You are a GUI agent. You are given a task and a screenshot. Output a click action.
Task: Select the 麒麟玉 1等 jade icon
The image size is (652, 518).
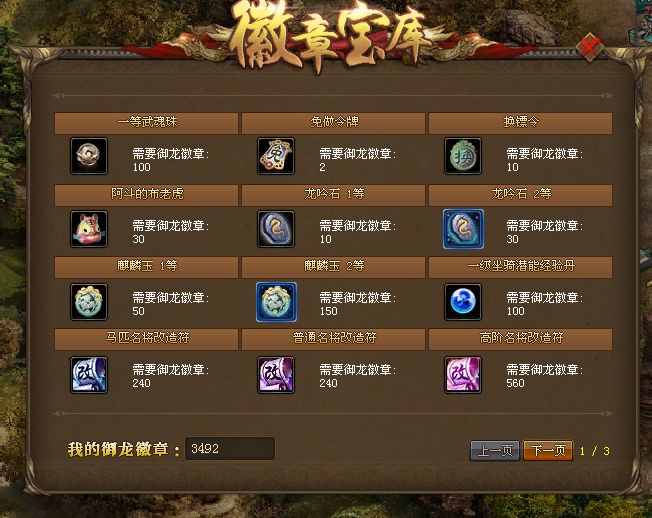click(x=89, y=302)
